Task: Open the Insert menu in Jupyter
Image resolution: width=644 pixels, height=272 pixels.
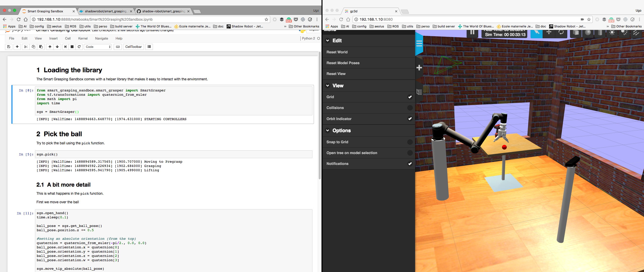Action: (x=53, y=39)
